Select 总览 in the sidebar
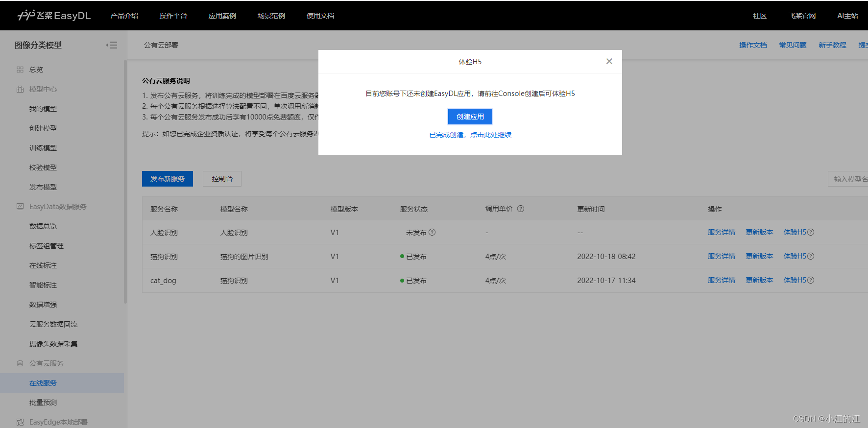 [x=36, y=70]
